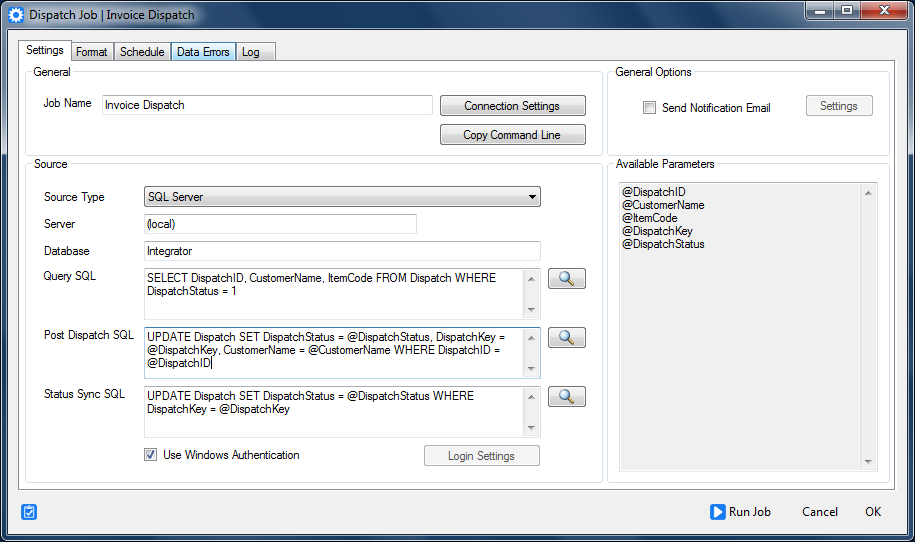
Task: Go to the Data Errors tab
Action: click(x=203, y=52)
